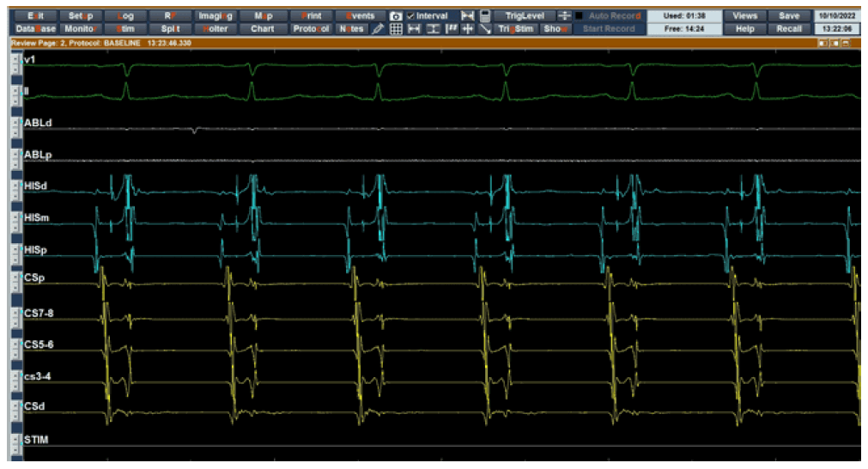
Task: Click the channel handle beside CSp
Action: pyautogui.click(x=15, y=282)
